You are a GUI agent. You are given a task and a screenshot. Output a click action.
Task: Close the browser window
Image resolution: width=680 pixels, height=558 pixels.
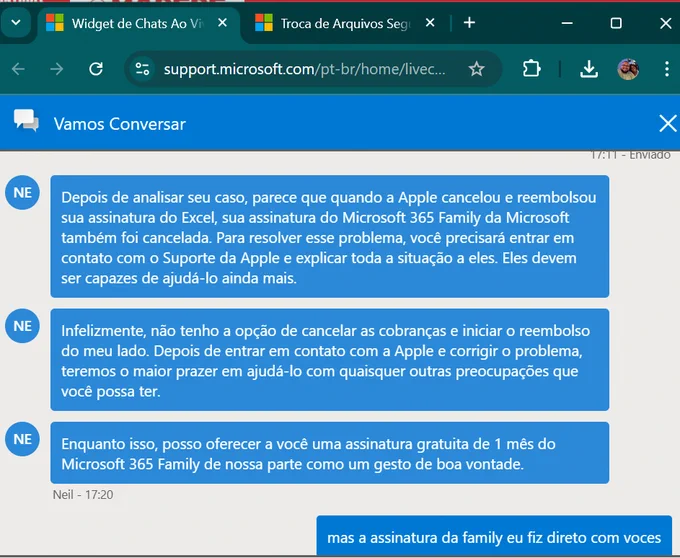pyautogui.click(x=666, y=23)
